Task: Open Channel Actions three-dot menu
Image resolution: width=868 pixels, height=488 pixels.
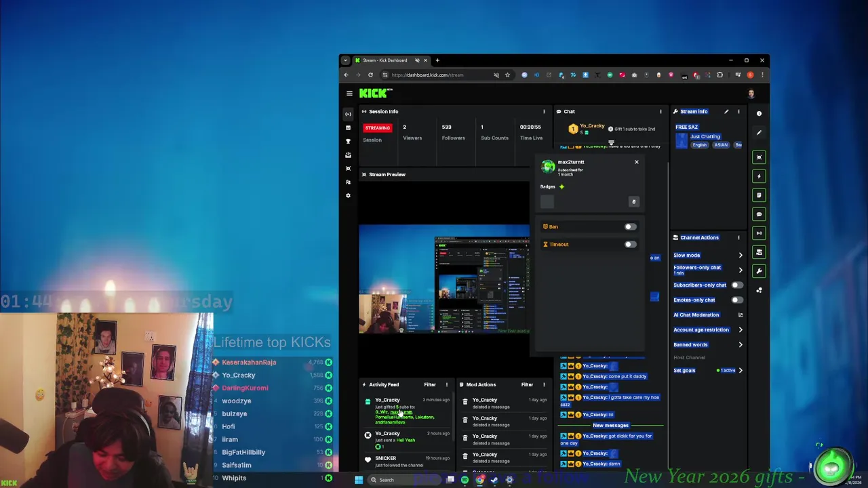Action: pos(738,237)
